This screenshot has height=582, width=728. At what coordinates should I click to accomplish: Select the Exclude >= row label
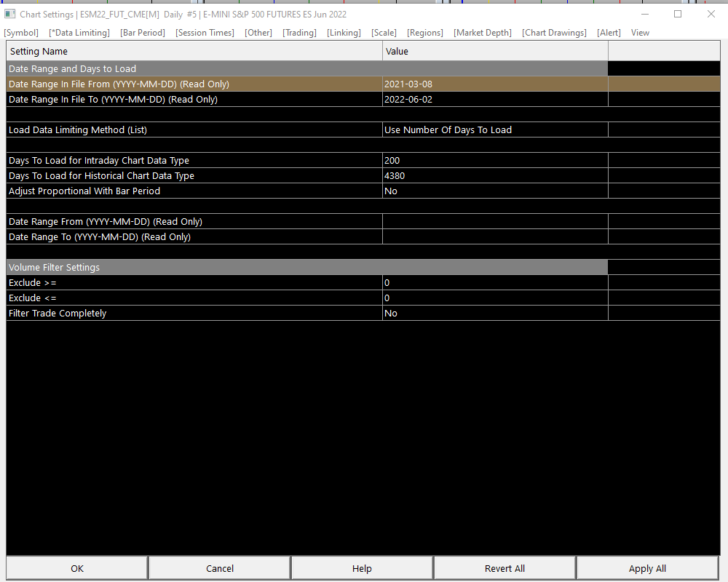(x=33, y=283)
